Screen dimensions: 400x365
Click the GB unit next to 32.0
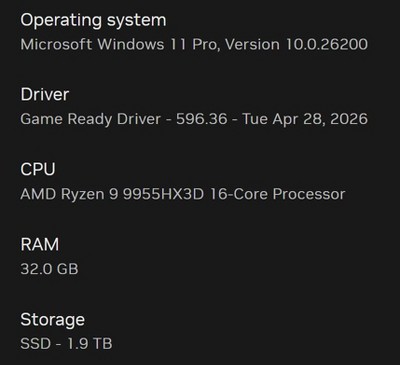tap(68, 269)
